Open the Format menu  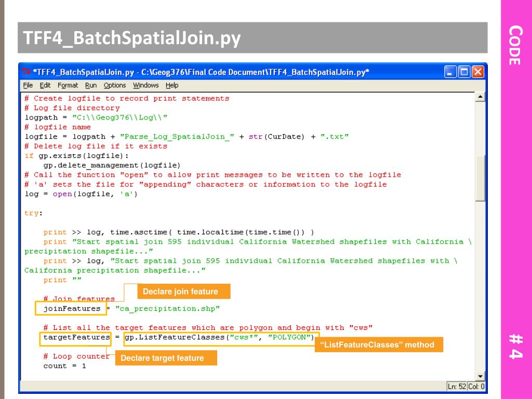[68, 86]
